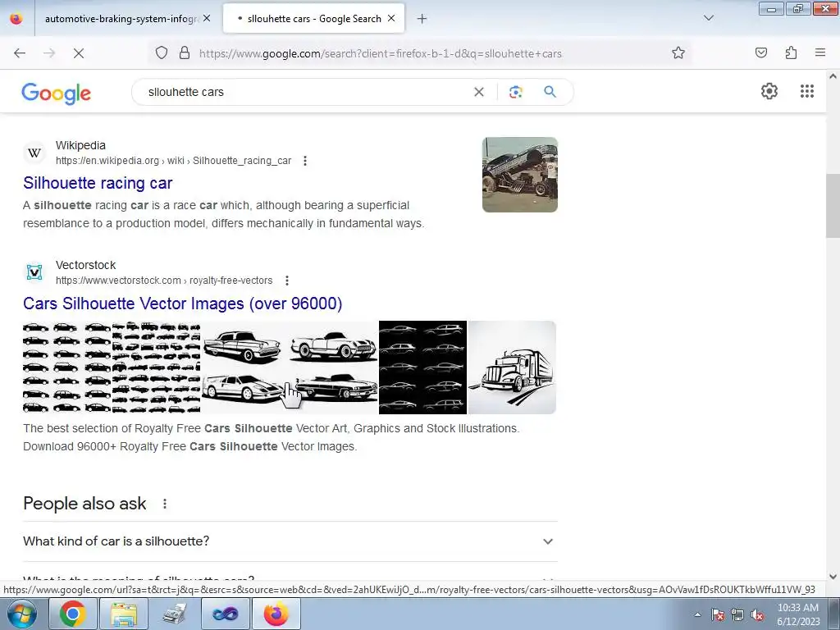Screen dimensions: 840x630
Task: Open the Extensions puzzle icon
Action: pos(791,52)
